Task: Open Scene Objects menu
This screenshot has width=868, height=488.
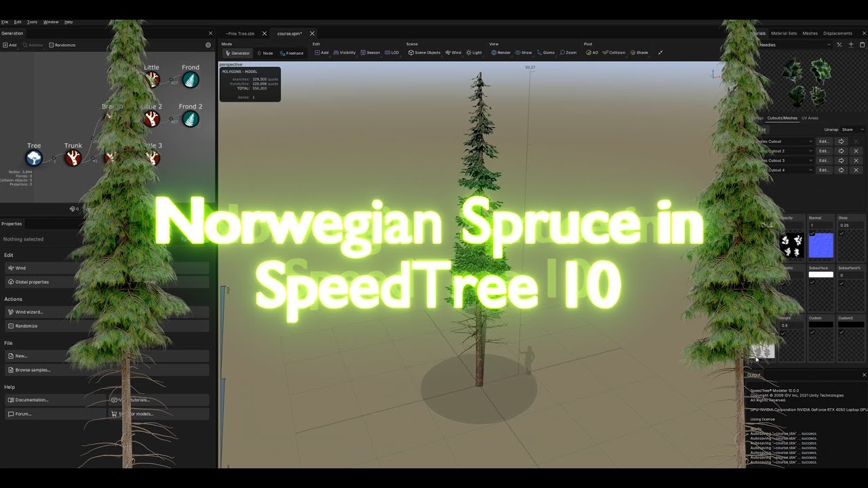Action: tap(425, 52)
